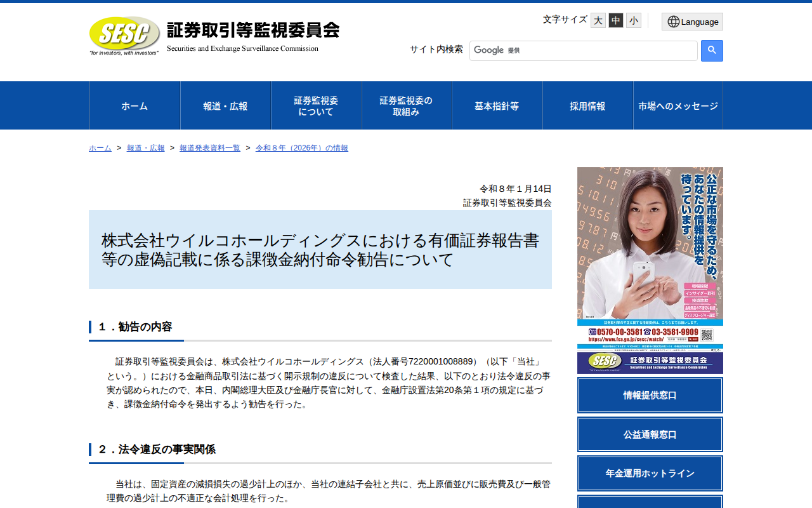Open the 採用情報 navigation menu
812x508 pixels.
[587, 105]
